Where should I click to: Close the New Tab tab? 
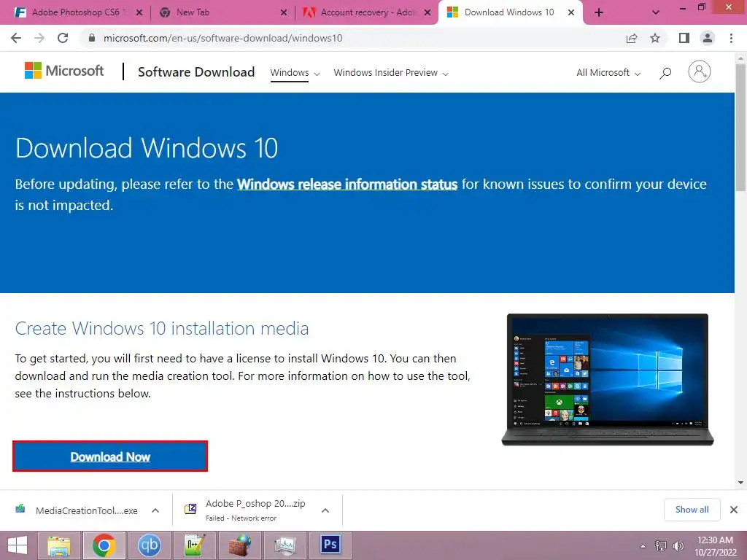tap(284, 12)
